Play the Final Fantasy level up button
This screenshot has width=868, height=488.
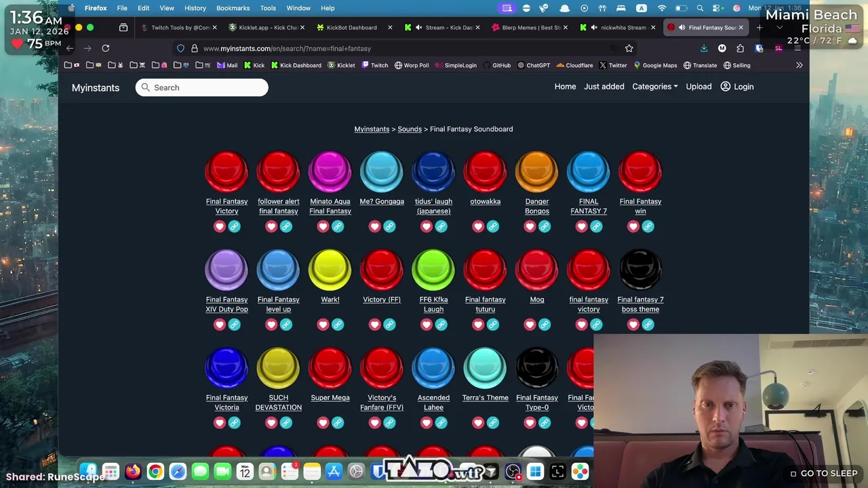(278, 270)
